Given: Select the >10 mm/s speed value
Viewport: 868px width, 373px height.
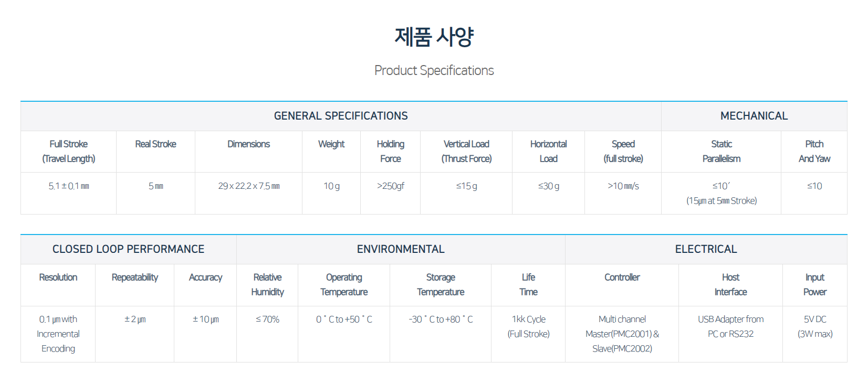Looking at the screenshot, I should [623, 186].
